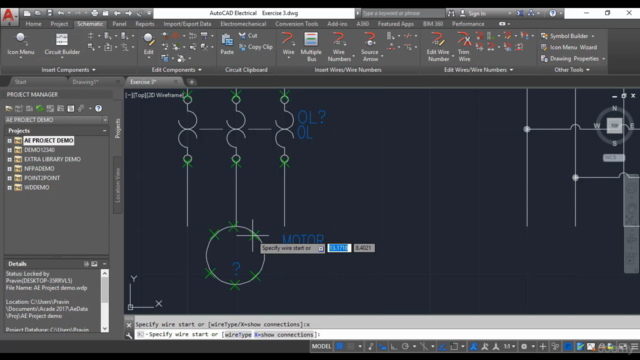Toggle ortho mode in status bar
The height and width of the screenshot is (360, 640).
pos(394,347)
